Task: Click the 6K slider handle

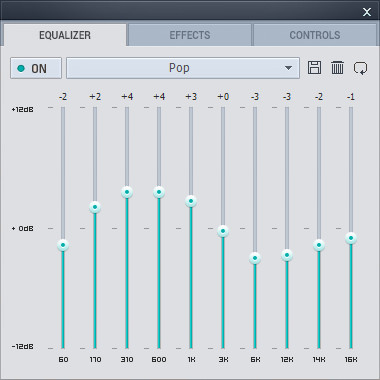Action: pos(255,258)
